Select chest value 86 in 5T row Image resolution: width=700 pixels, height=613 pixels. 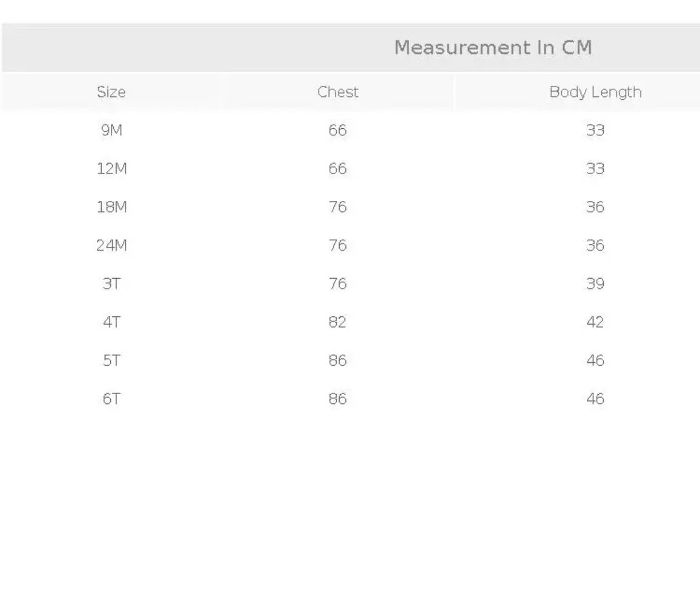click(x=337, y=360)
